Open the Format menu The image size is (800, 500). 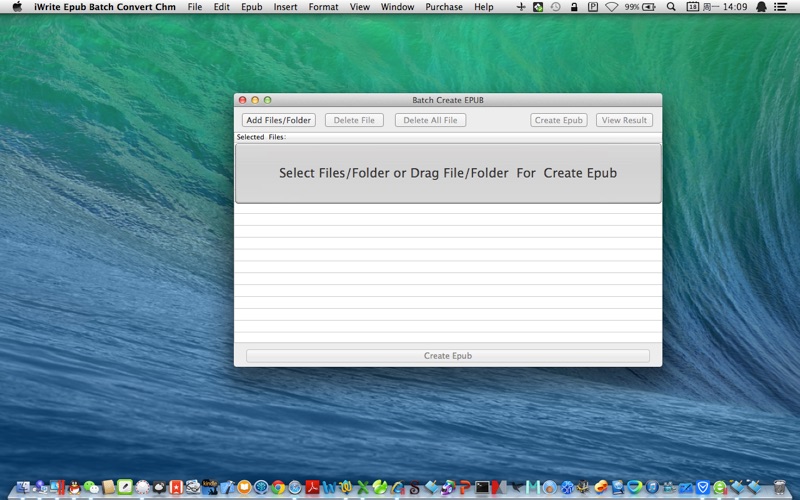point(323,7)
